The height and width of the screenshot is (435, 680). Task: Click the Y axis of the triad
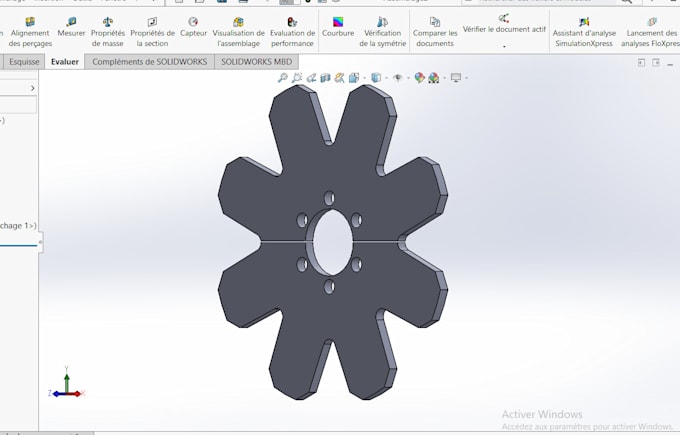point(67,379)
